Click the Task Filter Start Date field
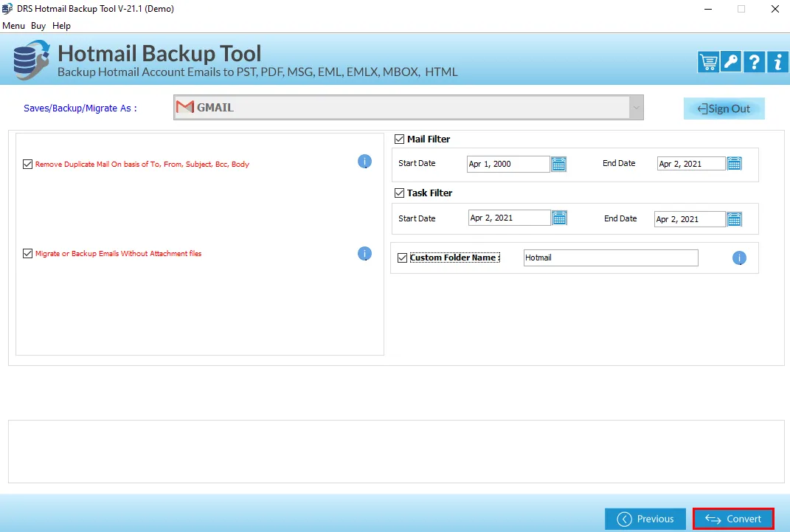 click(x=510, y=218)
